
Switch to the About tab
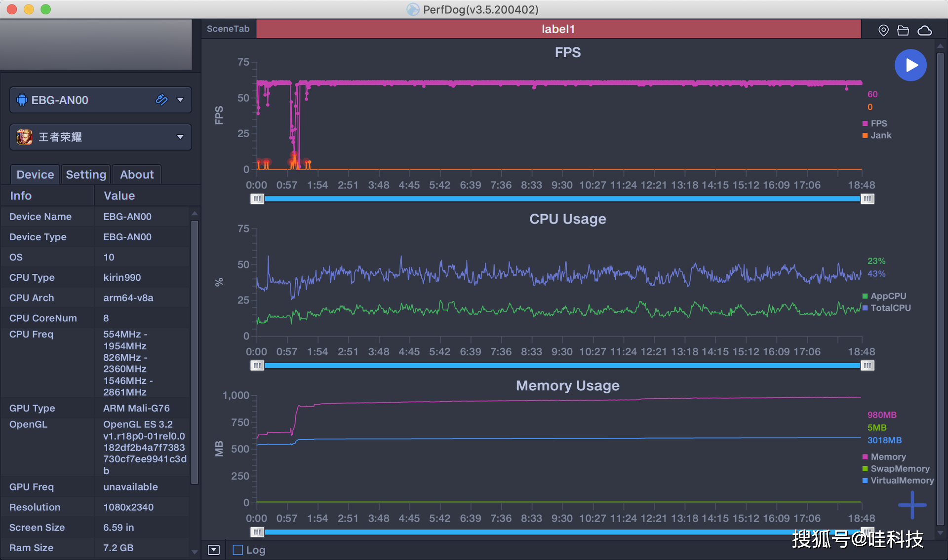click(x=137, y=175)
